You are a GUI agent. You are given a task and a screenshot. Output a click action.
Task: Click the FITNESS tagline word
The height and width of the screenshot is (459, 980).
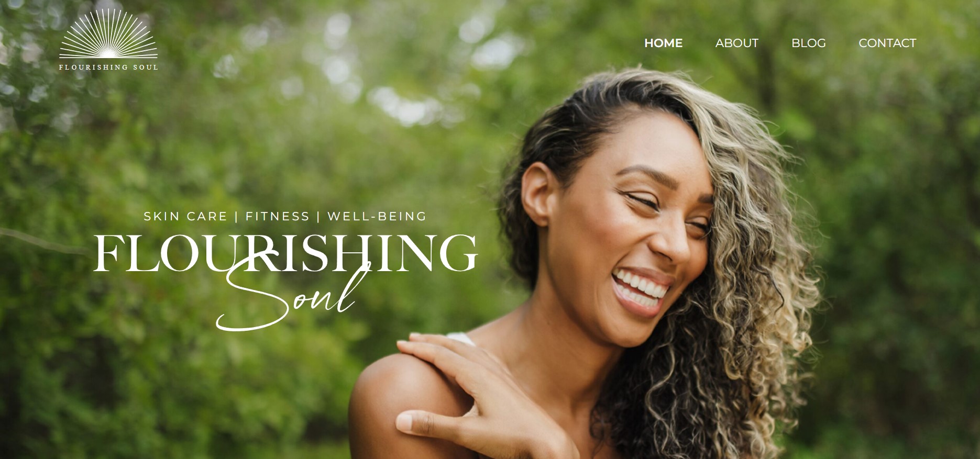[x=278, y=216]
